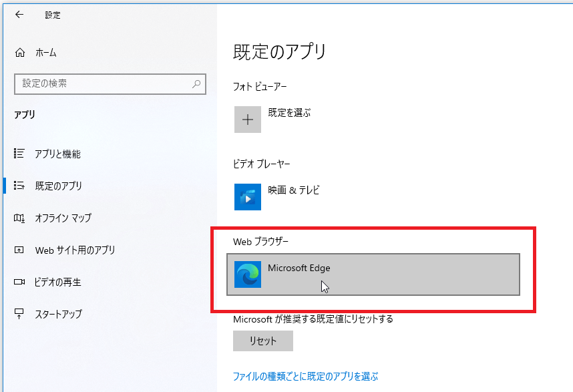Screen dimensions: 573x392
Task: Click the ビデオの再生 camera icon
Action: [19, 282]
